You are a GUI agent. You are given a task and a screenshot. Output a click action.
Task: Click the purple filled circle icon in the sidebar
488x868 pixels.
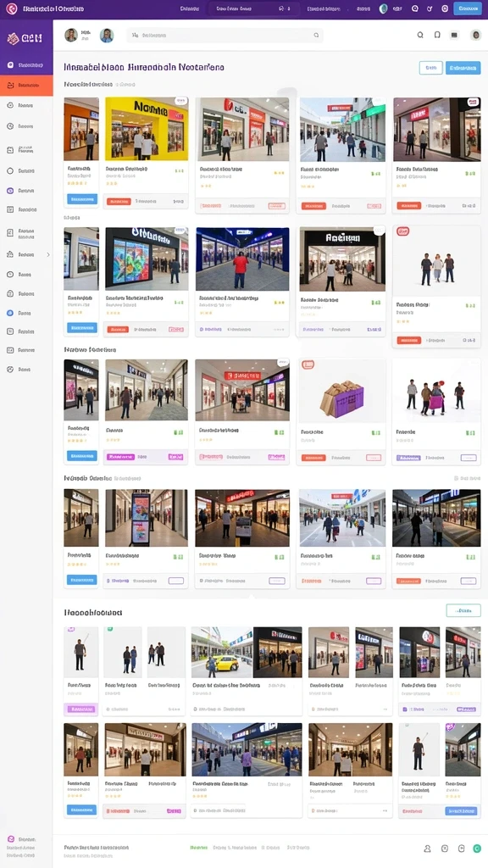10,191
